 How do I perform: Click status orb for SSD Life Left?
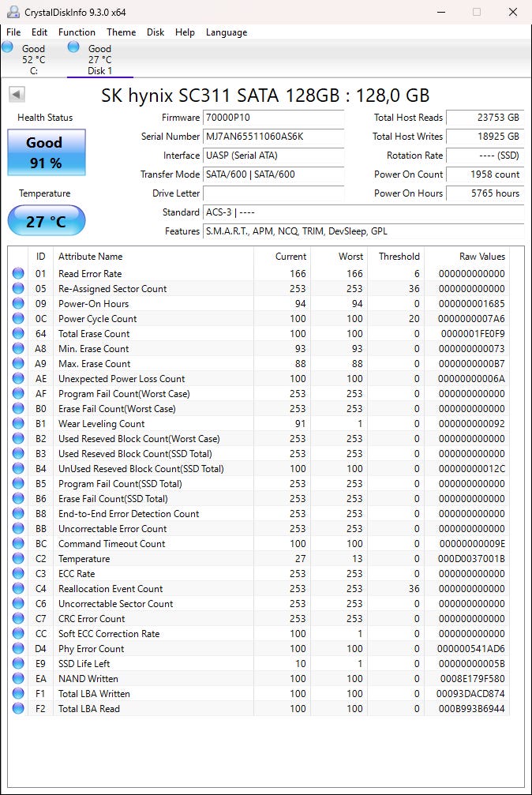pyautogui.click(x=18, y=664)
